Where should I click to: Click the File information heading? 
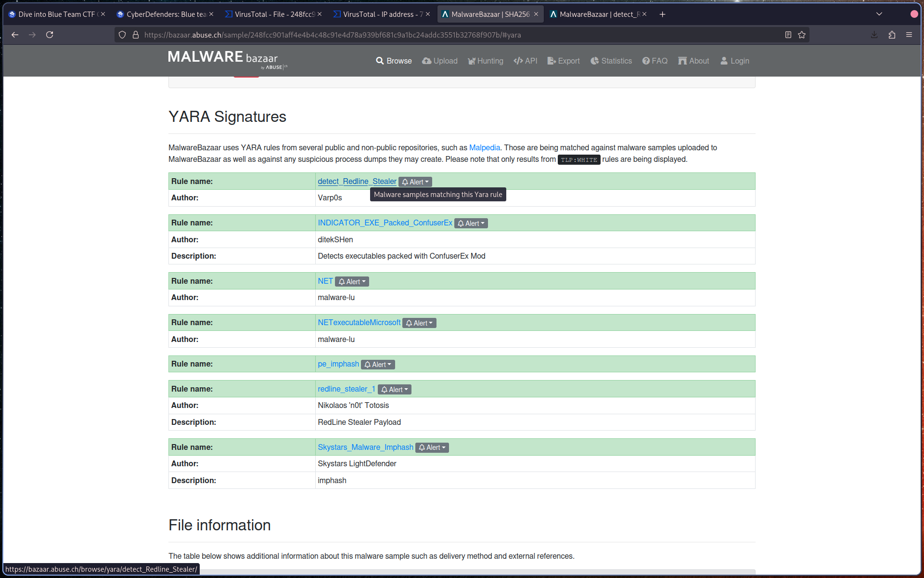click(219, 525)
